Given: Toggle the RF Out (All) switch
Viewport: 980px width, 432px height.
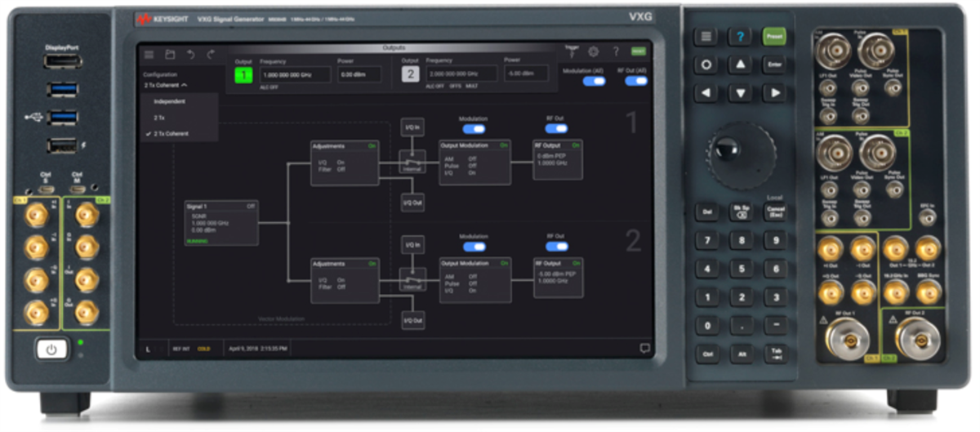Looking at the screenshot, I should (x=636, y=81).
